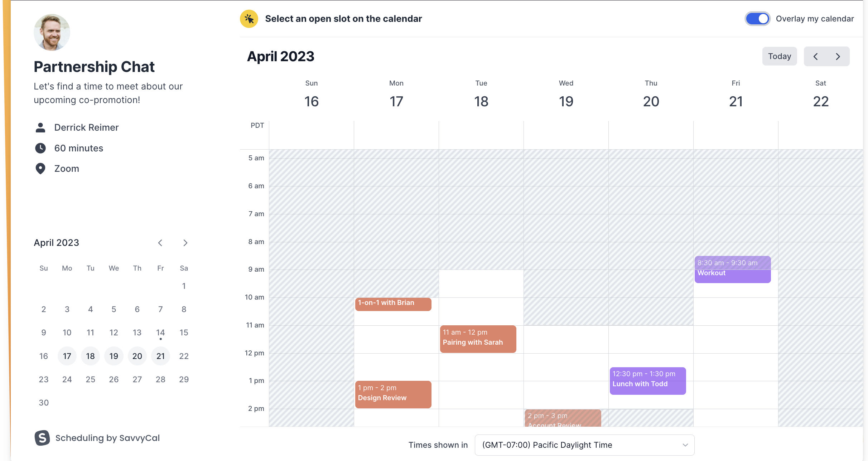Open the timezone selection dropdown
868x461 pixels.
584,445
